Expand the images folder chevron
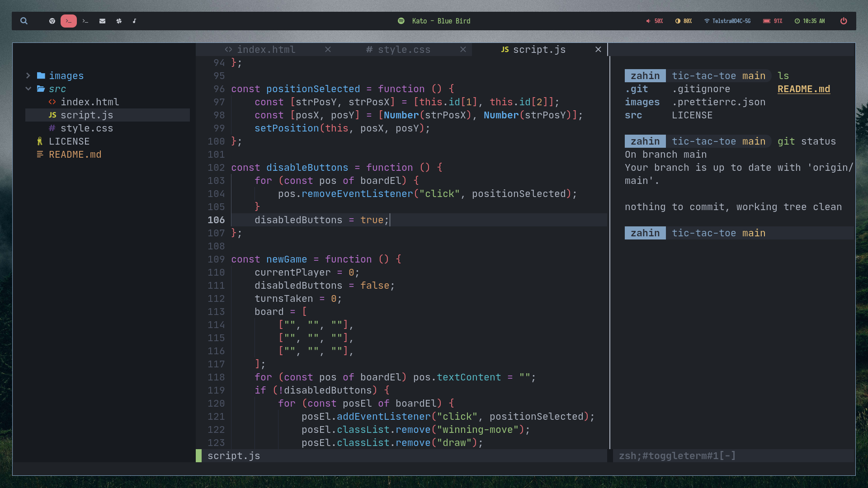Screen dimensions: 868x488 point(28,75)
